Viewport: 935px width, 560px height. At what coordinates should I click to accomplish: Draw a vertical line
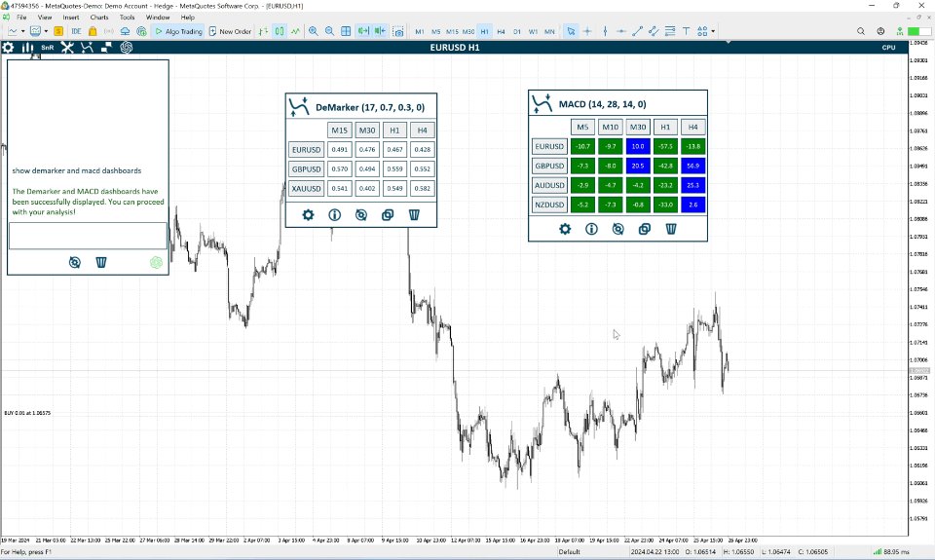coord(605,31)
